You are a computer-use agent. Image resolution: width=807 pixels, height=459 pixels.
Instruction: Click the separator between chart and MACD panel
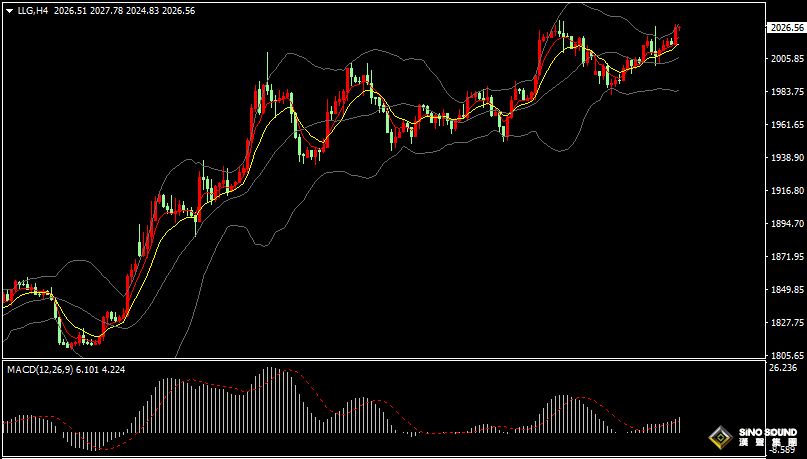380,359
